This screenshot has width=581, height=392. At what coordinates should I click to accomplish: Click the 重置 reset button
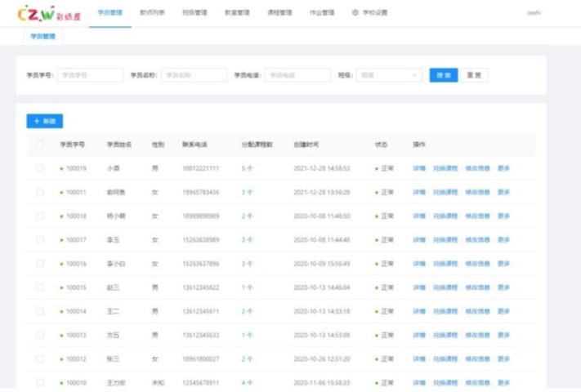pos(474,75)
